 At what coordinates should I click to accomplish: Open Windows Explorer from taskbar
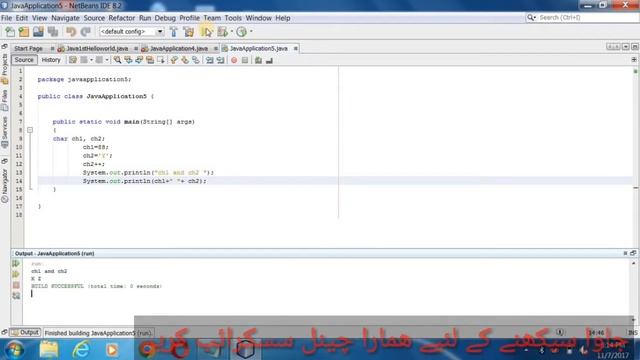(x=49, y=349)
